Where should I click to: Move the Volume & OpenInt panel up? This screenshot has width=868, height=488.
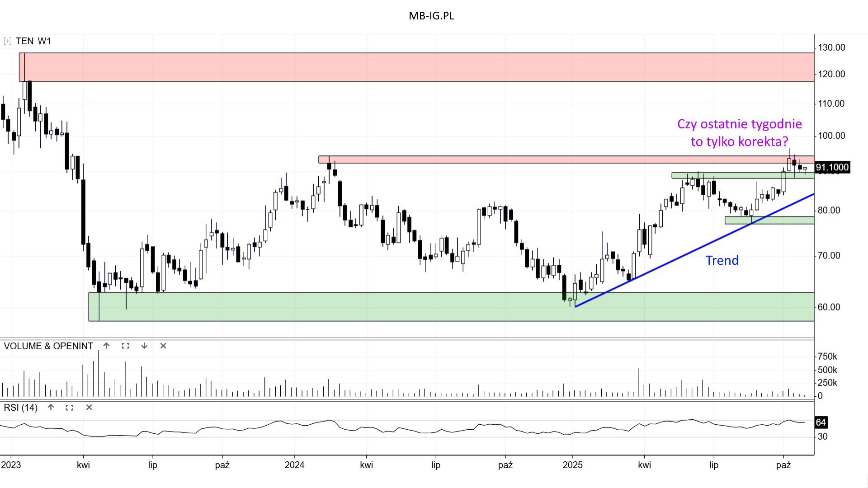coord(106,346)
